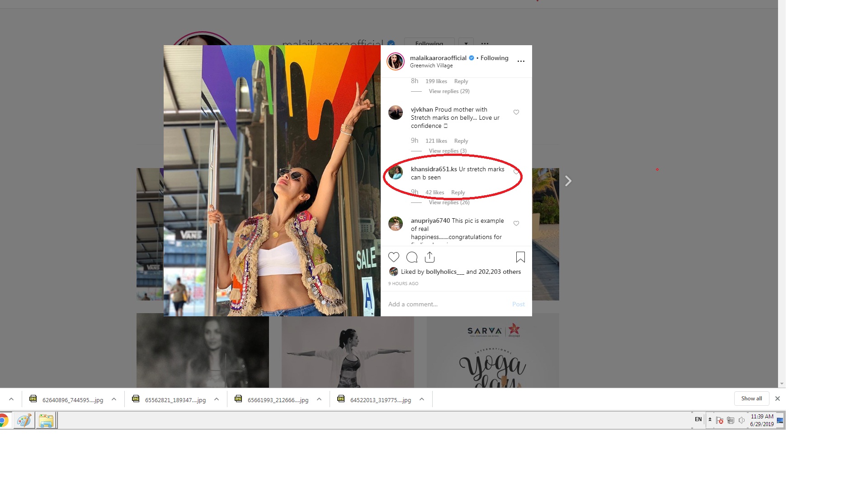Open downloaded file 65661993_212666....jpg

point(271,399)
